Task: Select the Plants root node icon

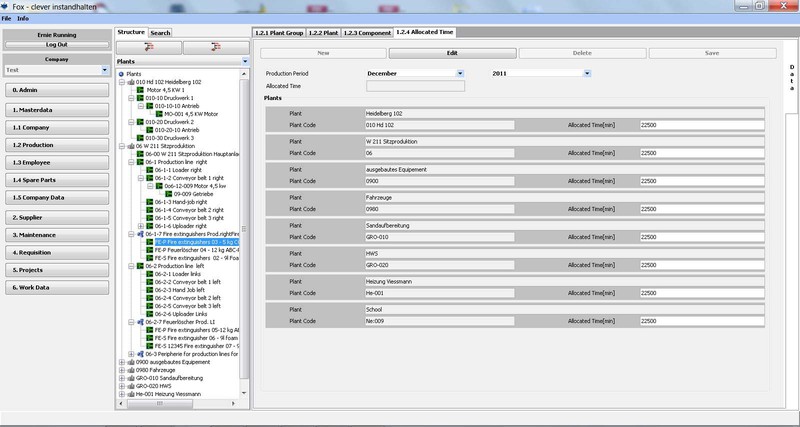Action: pos(122,74)
